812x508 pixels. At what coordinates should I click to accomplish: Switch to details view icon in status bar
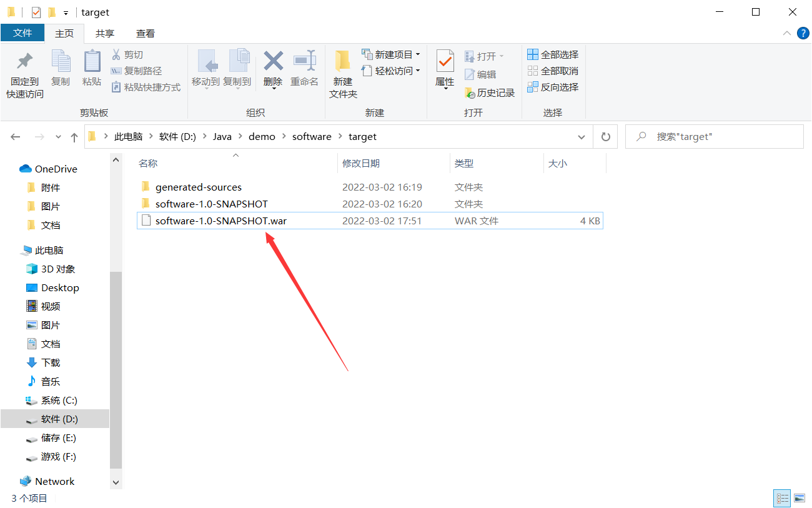coord(782,498)
